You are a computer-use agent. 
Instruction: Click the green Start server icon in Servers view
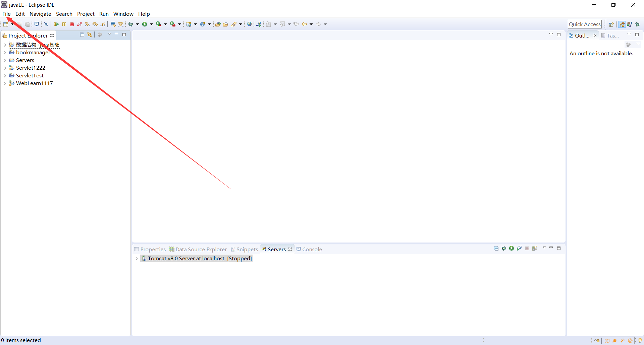[x=512, y=248]
